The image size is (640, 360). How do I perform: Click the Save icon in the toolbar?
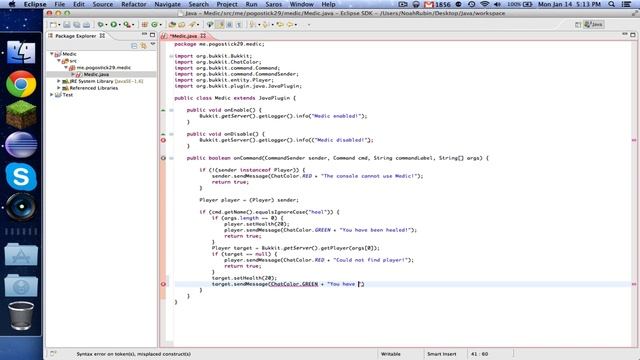click(x=67, y=25)
